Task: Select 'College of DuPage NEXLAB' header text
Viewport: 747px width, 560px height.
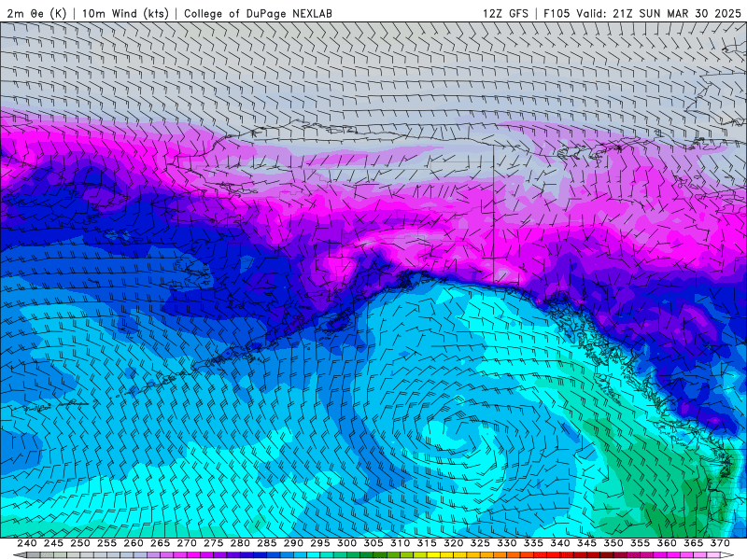Action: pyautogui.click(x=258, y=13)
